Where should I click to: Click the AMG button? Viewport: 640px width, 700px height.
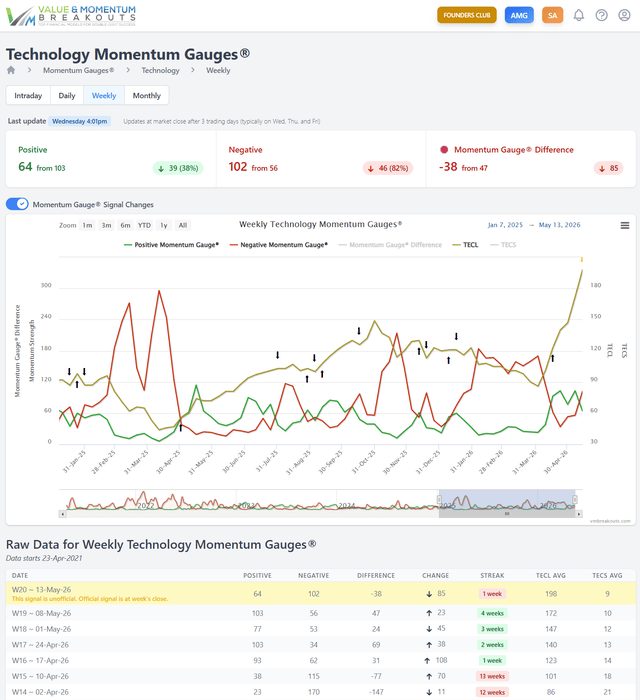coord(519,15)
